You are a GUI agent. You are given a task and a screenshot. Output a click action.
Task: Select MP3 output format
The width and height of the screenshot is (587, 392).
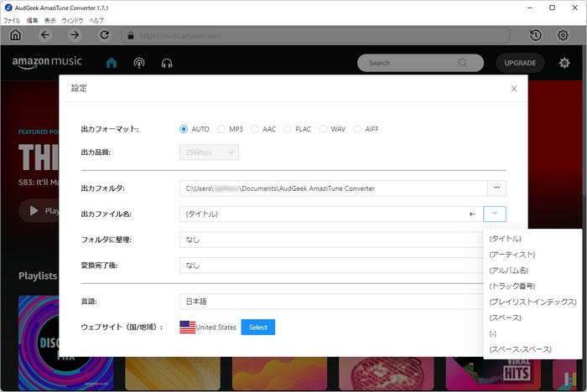coord(221,129)
